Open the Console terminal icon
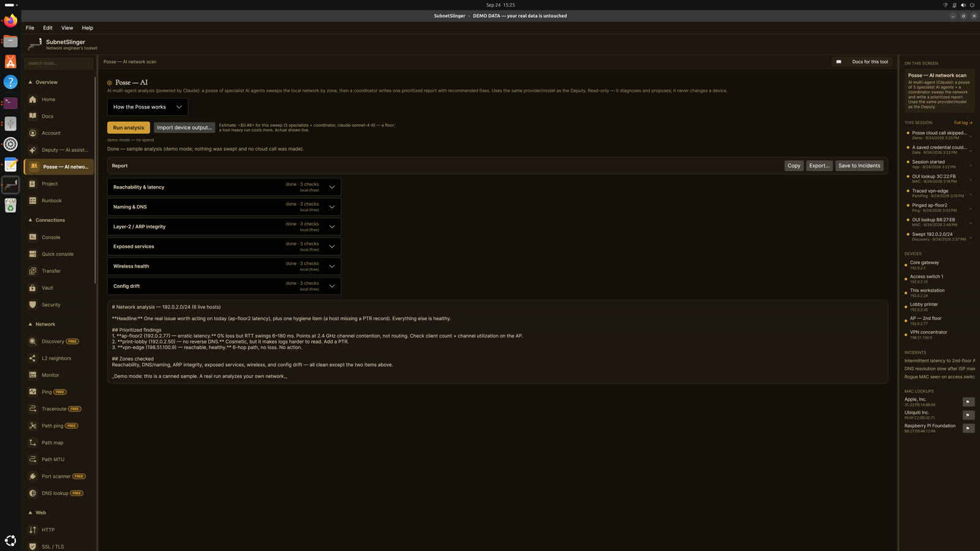 coord(32,237)
